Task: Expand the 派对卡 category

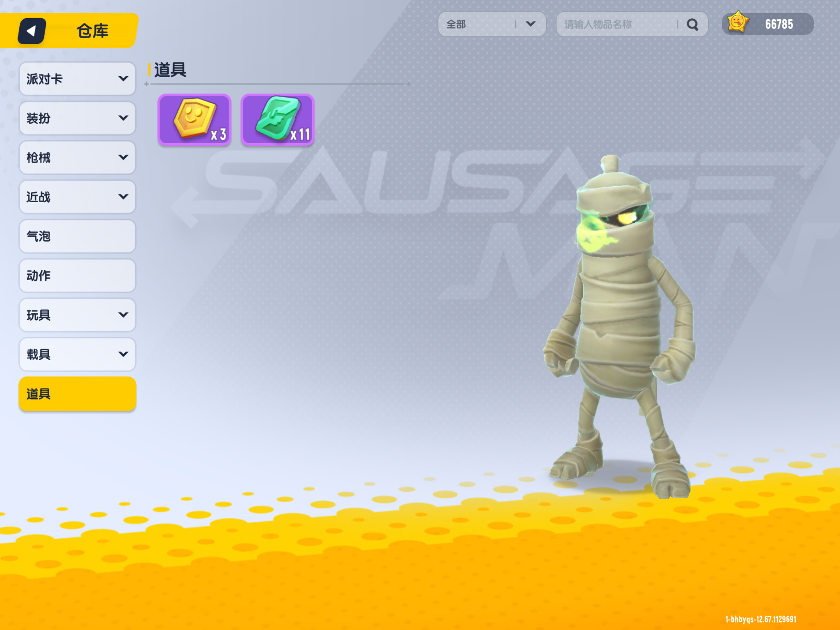Action: point(77,79)
